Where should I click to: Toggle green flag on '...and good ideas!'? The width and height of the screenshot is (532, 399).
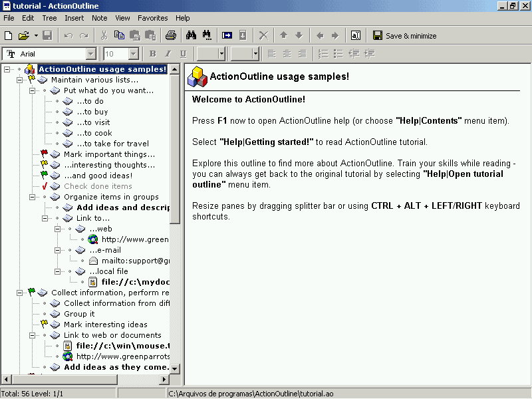click(x=45, y=176)
